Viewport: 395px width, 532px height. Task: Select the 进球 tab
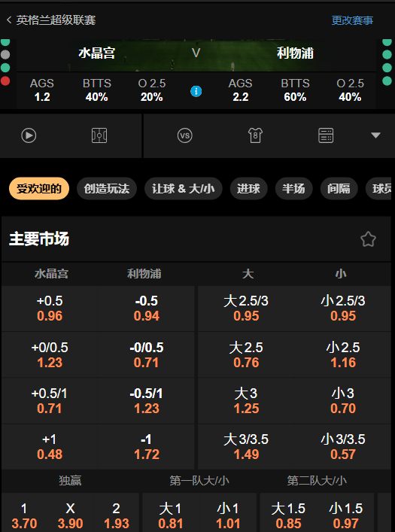249,188
